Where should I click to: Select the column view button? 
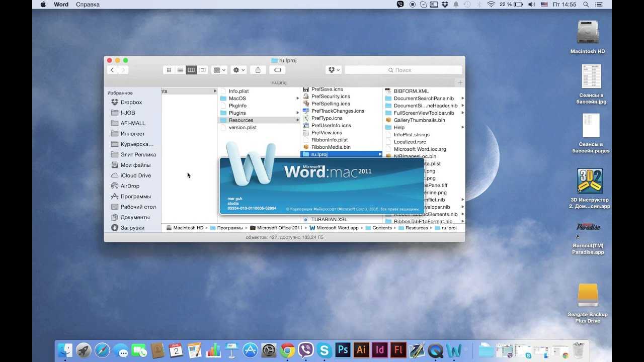click(191, 70)
